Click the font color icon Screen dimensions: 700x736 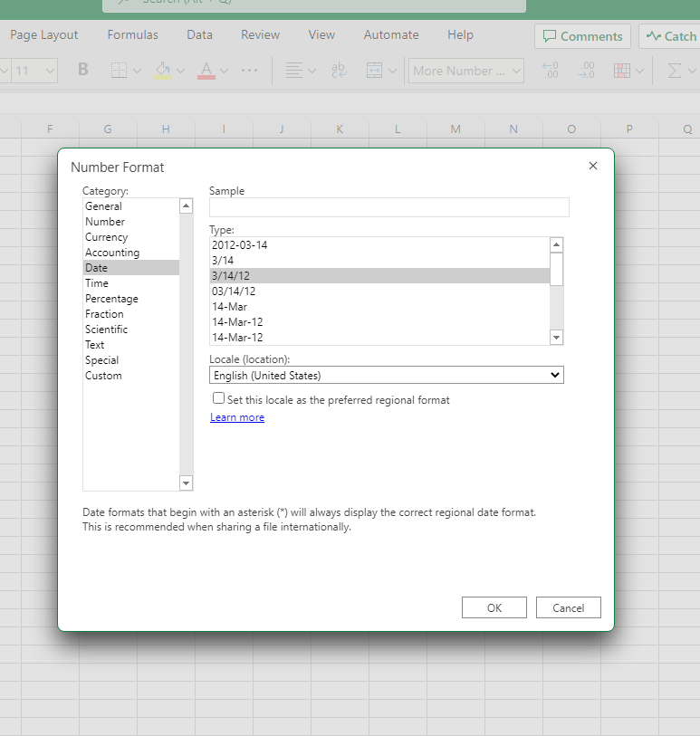coord(206,71)
